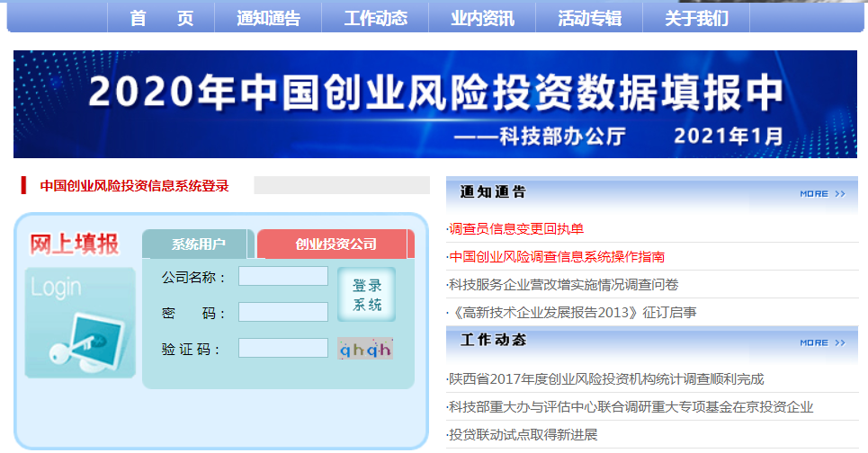Screen dimensions: 868x453
Task: Open 活动专辑 navigation item
Action: pos(589,18)
